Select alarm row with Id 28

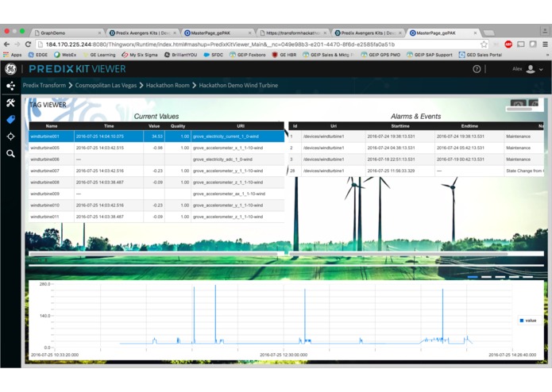click(416, 171)
